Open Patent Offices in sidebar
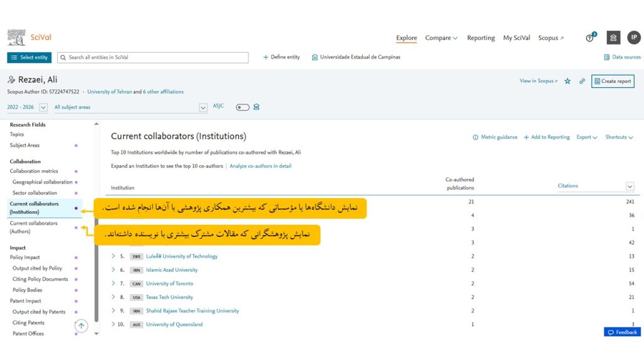Image resolution: width=644 pixels, height=362 pixels. point(28,334)
